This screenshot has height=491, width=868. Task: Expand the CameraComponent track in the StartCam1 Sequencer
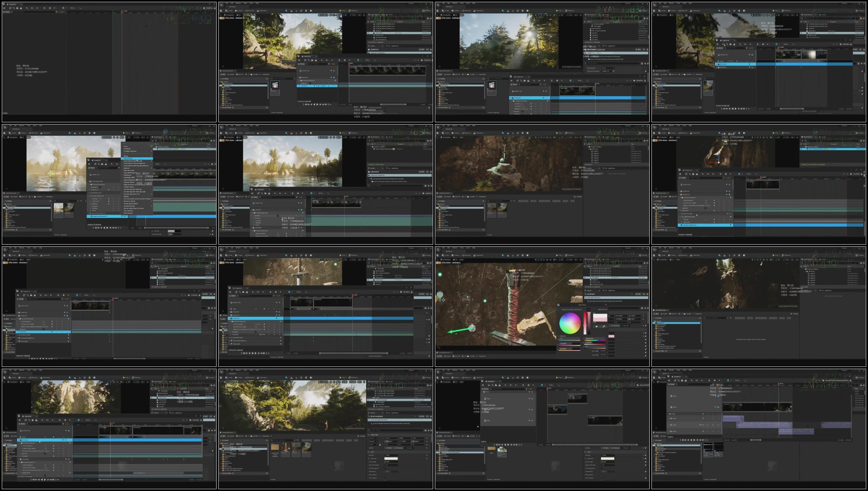pyautogui.click(x=299, y=80)
